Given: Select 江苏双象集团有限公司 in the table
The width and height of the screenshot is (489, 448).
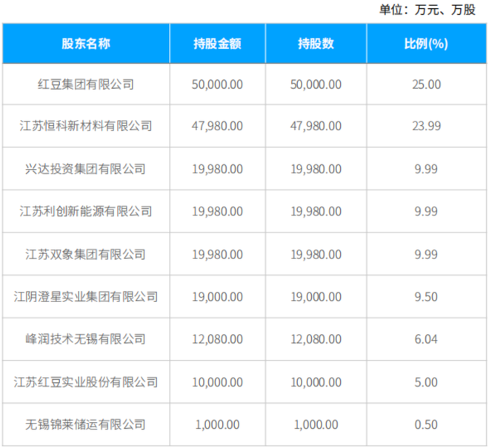Looking at the screenshot, I should [86, 255].
